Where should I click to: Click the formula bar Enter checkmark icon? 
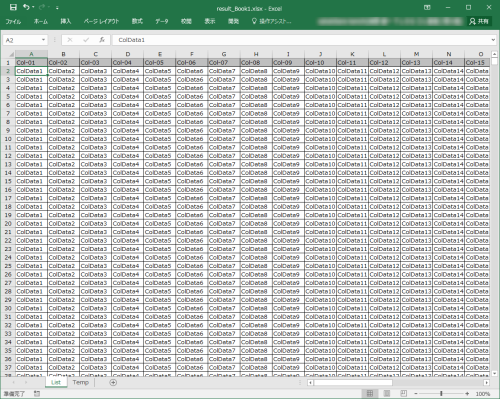click(86, 40)
